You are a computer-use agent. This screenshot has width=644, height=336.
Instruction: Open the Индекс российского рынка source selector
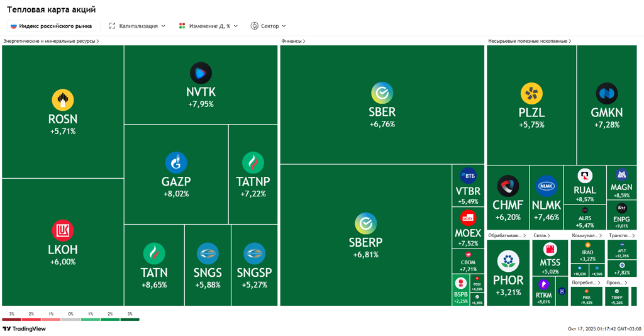51,26
